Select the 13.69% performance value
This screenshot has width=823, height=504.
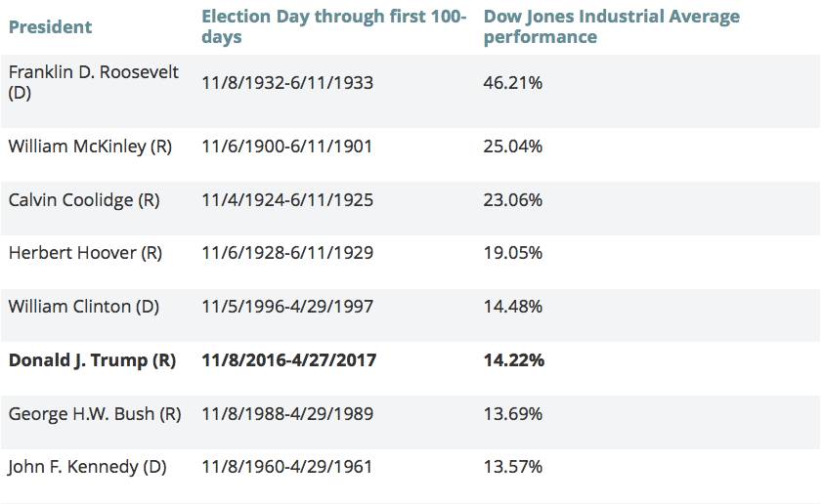[513, 414]
